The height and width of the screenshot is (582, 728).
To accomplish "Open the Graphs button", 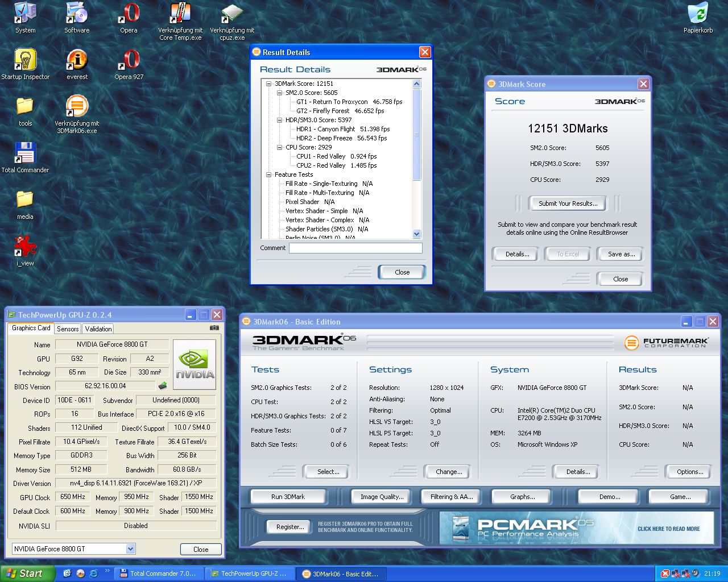I will pos(522,497).
